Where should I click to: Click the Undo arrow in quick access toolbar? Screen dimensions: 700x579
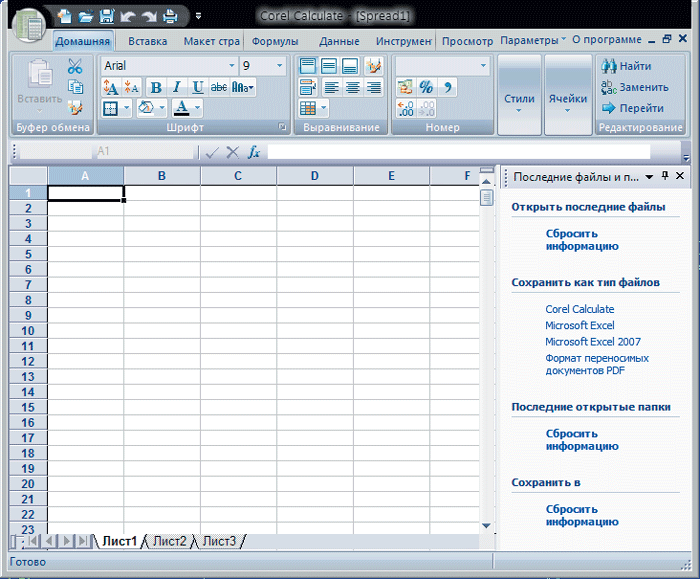[127, 16]
